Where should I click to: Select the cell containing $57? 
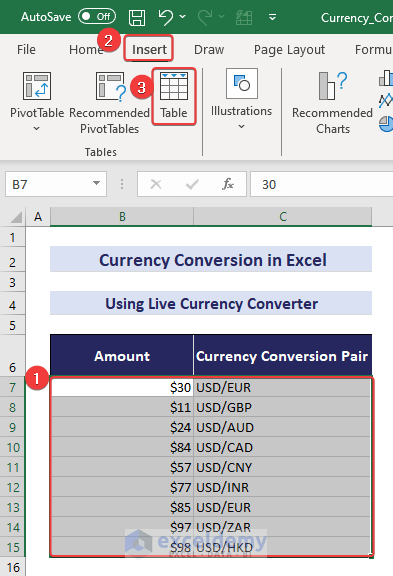pyautogui.click(x=122, y=467)
